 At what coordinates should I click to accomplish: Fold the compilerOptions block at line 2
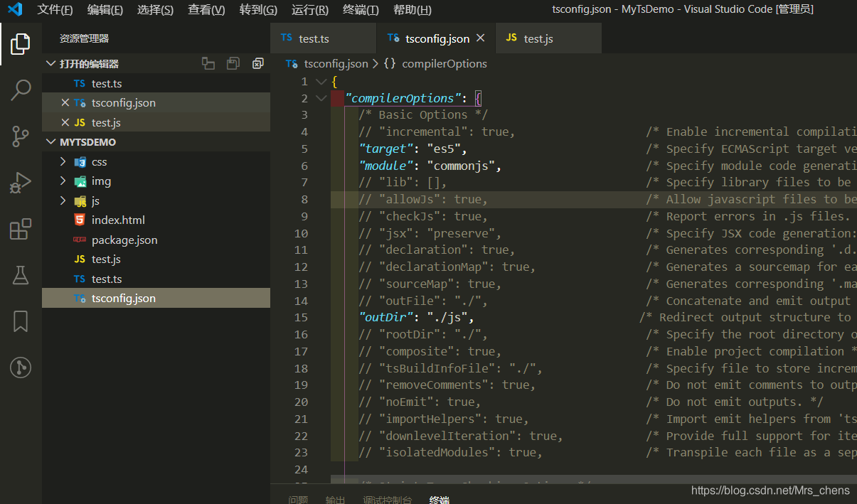pyautogui.click(x=321, y=98)
